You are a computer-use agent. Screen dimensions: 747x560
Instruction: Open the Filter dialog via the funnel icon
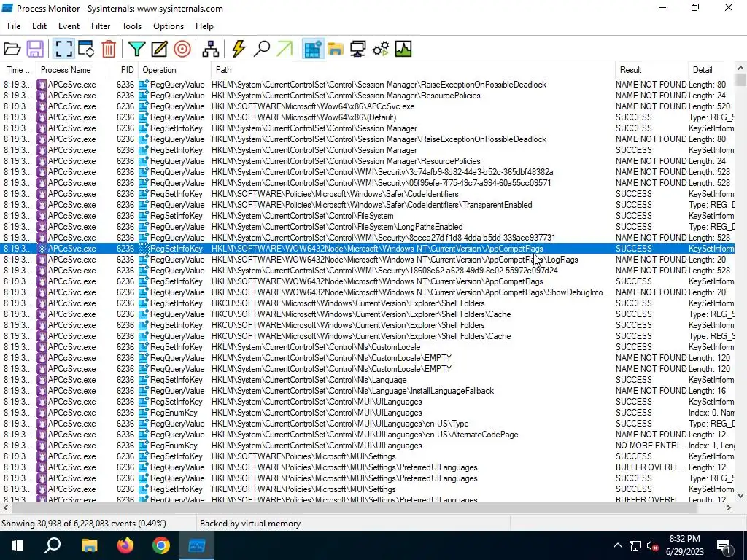[x=136, y=49]
